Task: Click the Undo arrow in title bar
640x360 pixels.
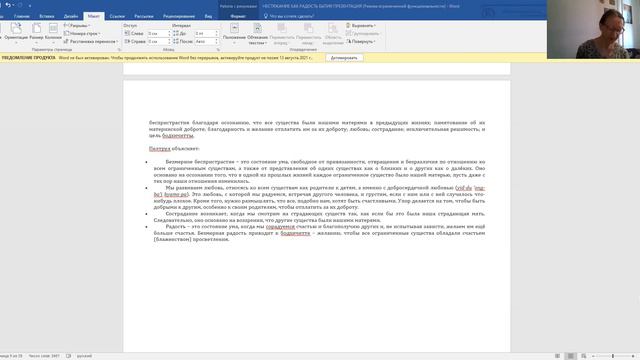Action: pos(7,5)
